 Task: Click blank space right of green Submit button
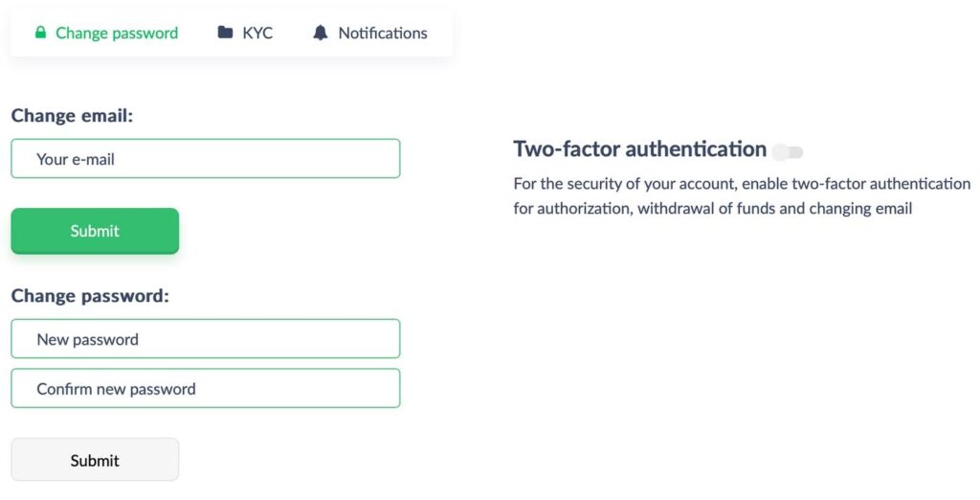287,231
